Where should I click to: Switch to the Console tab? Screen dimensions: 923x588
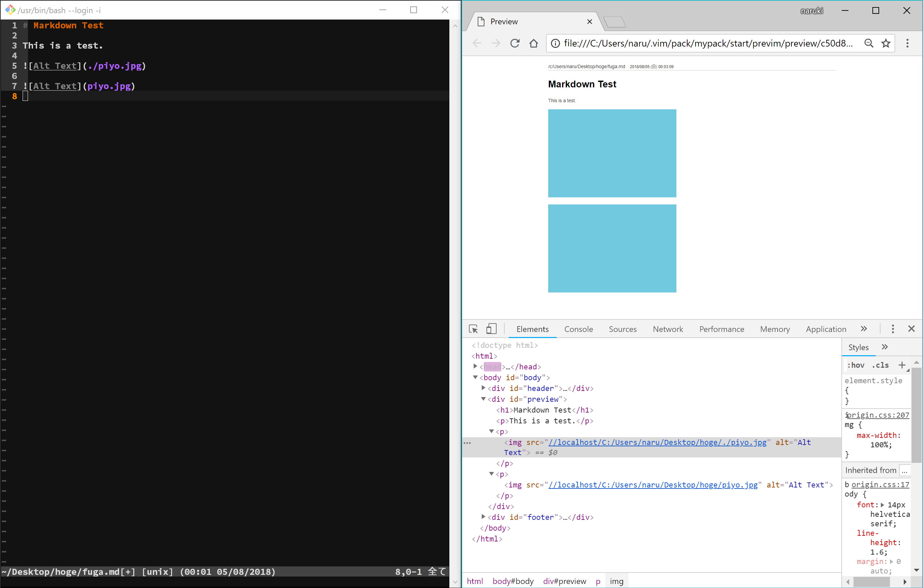click(579, 329)
